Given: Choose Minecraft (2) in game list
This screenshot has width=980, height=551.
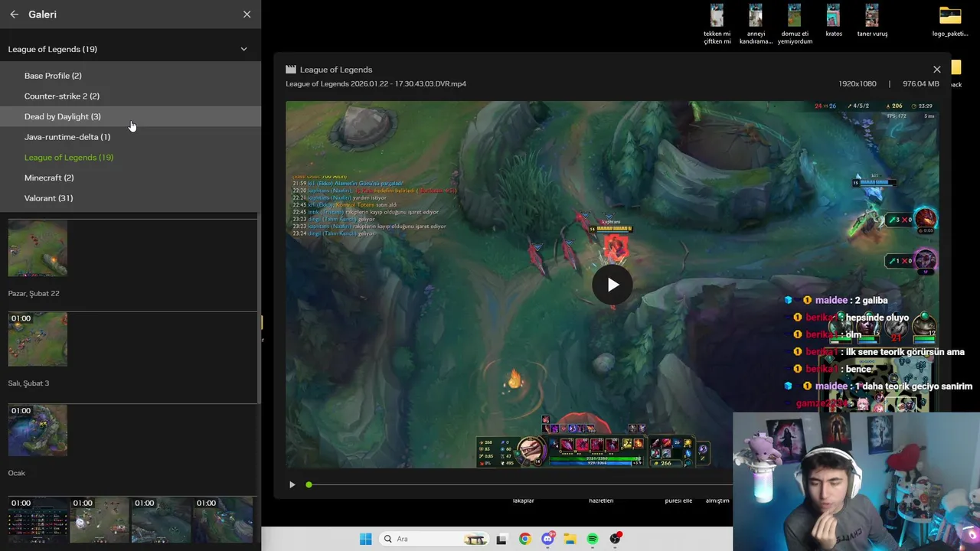Looking at the screenshot, I should click(x=130, y=178).
